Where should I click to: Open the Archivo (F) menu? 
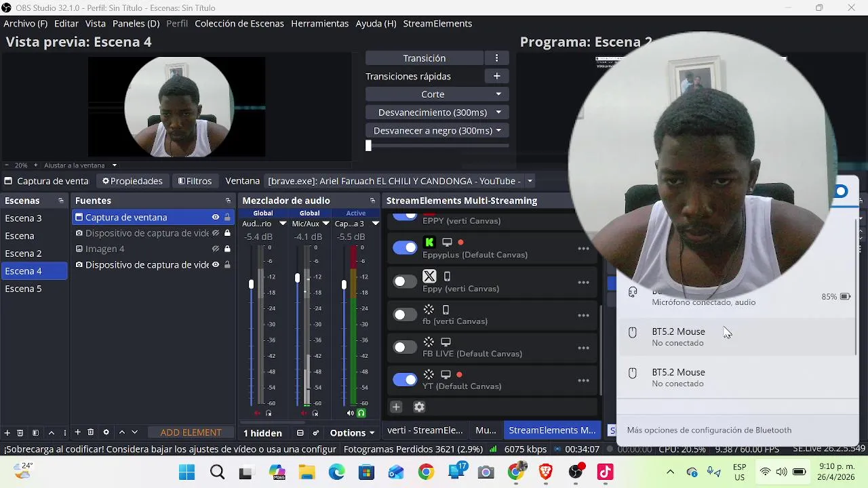[x=25, y=23]
